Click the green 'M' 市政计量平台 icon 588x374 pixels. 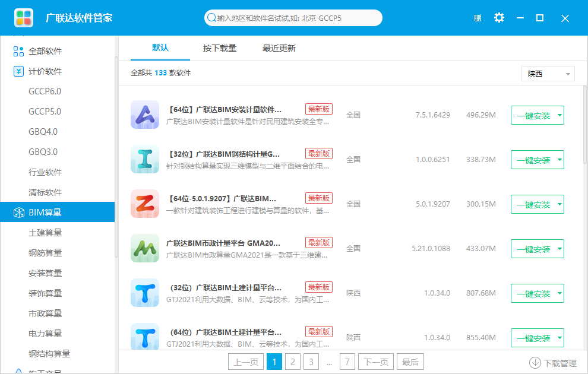(x=145, y=249)
